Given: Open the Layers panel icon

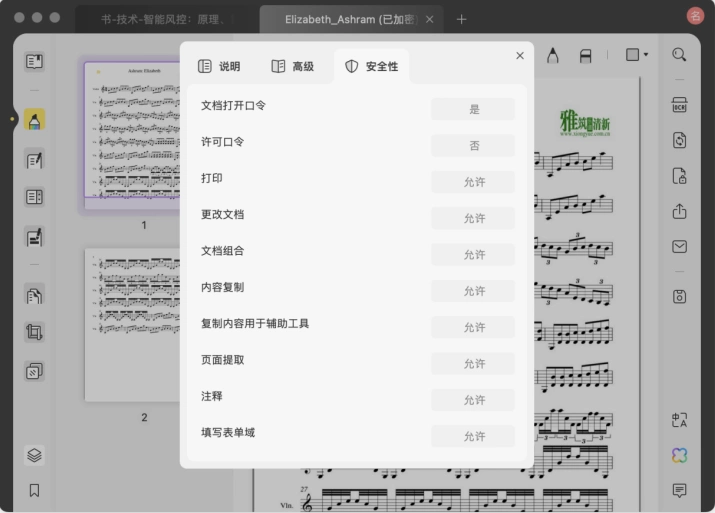Looking at the screenshot, I should click(34, 455).
